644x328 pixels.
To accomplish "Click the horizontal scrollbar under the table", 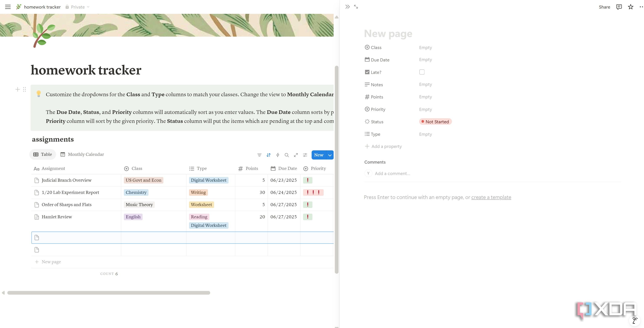I will coord(109,293).
